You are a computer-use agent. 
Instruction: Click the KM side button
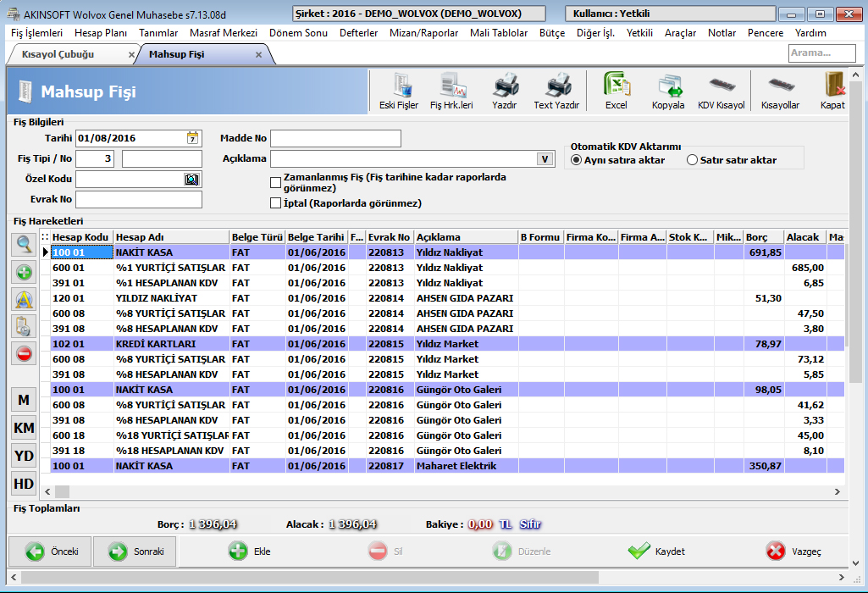24,428
